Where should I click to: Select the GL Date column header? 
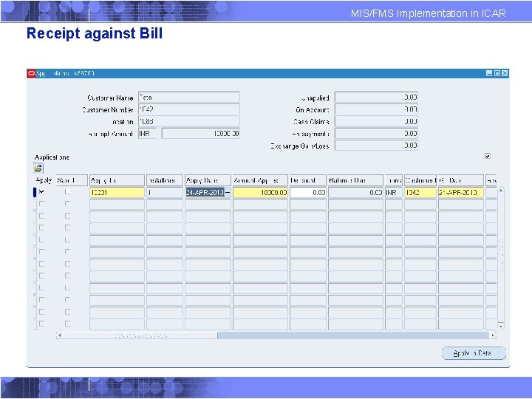[x=461, y=180]
